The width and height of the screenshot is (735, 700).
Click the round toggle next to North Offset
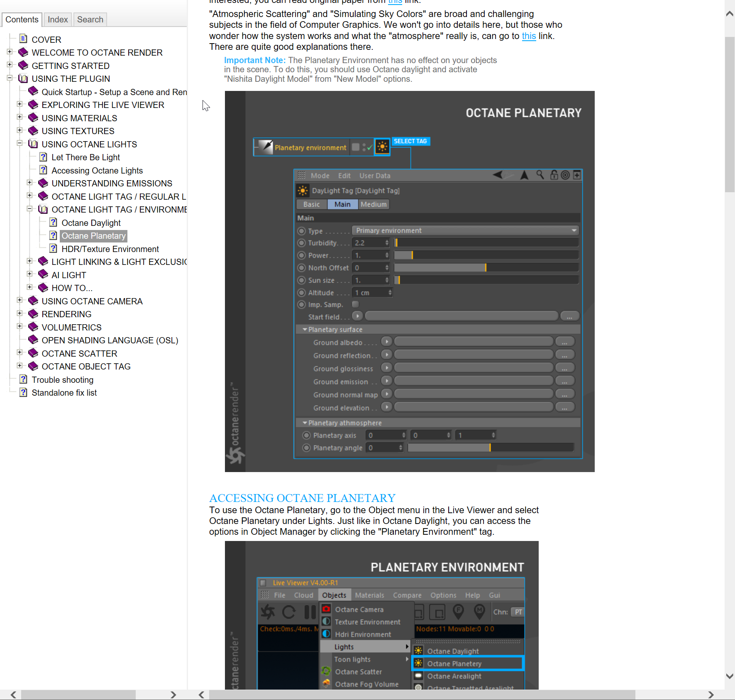pos(302,268)
